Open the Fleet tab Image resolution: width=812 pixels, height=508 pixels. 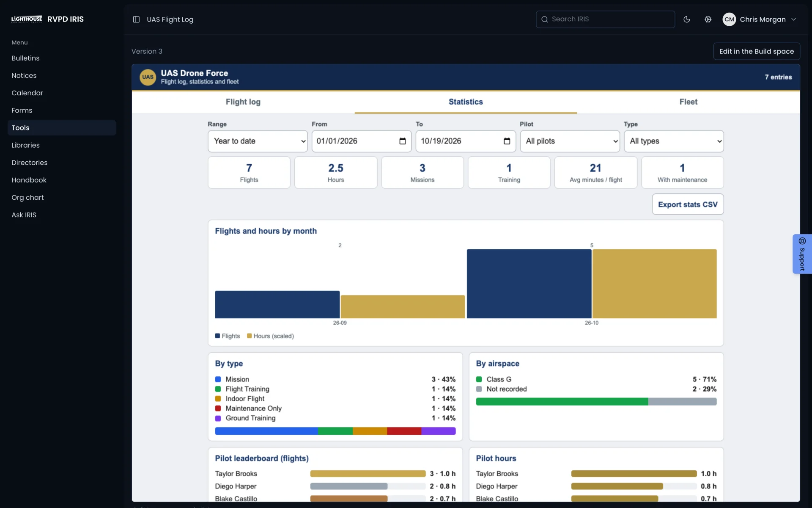pos(689,102)
